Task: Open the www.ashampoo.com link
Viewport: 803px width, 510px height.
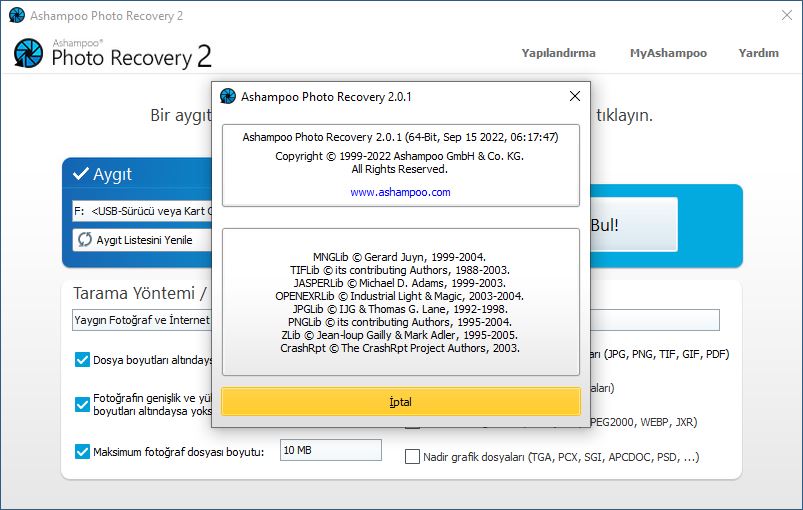Action: 400,192
